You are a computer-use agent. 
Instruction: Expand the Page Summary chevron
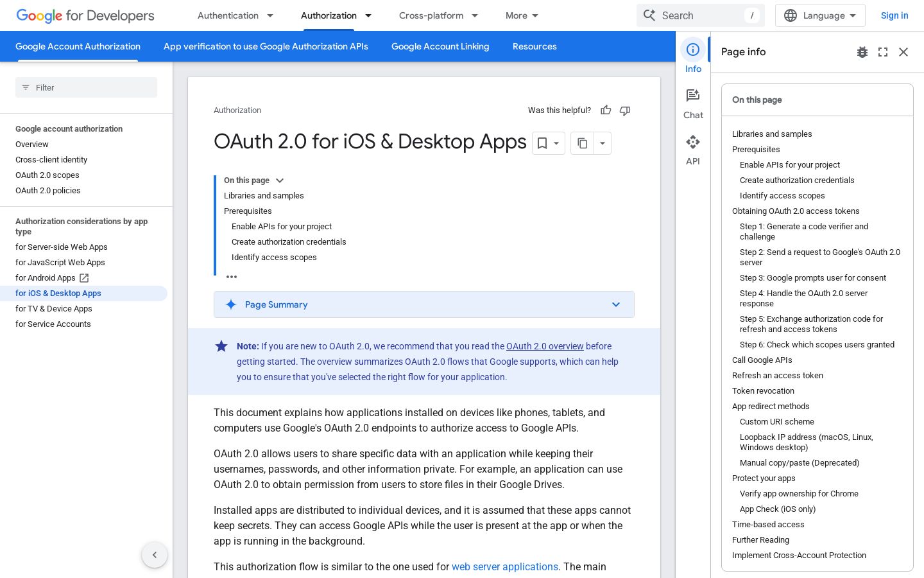coord(616,304)
